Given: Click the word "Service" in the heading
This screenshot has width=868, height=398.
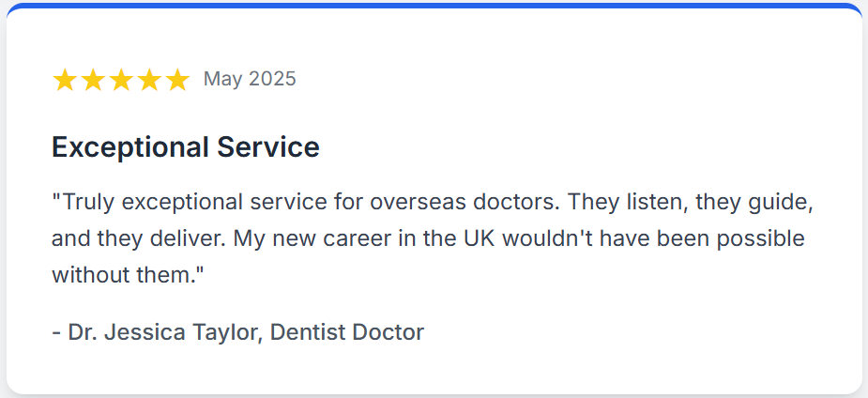Looking at the screenshot, I should pos(268,147).
